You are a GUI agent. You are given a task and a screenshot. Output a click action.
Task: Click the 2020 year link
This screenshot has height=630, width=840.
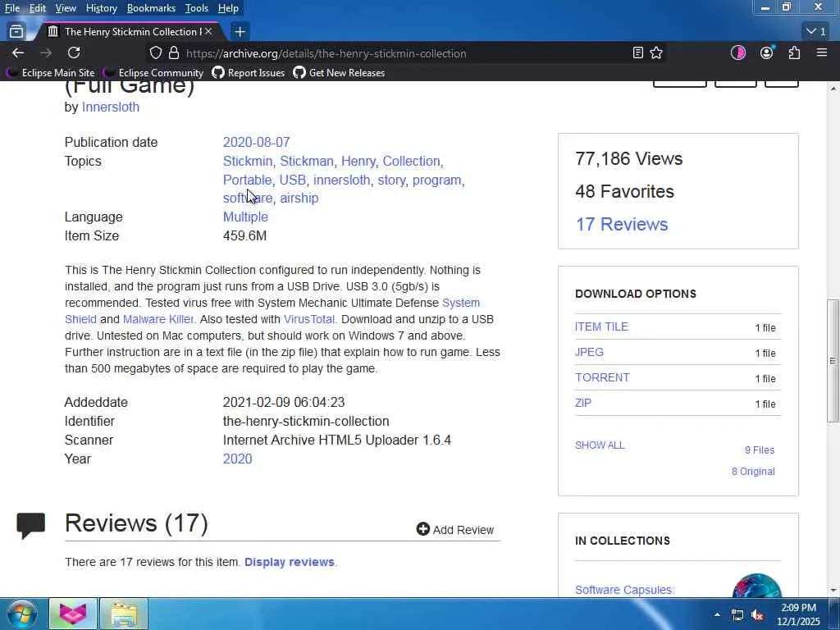pos(237,459)
